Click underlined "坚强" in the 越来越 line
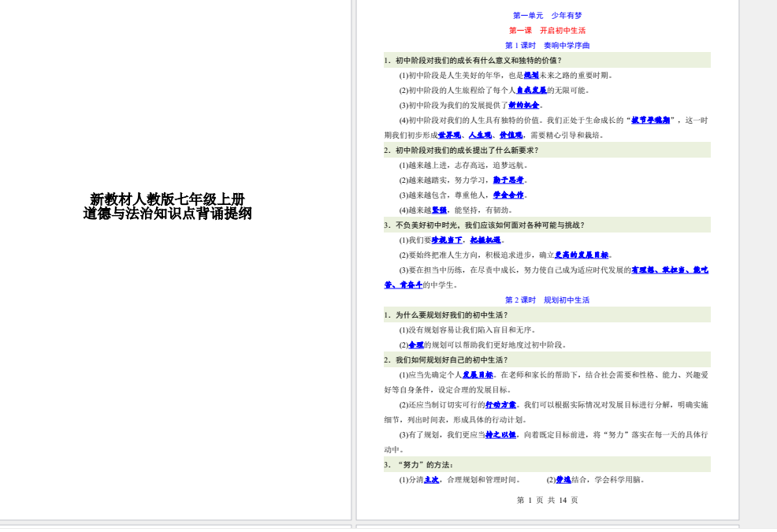The width and height of the screenshot is (777, 532). coord(439,210)
